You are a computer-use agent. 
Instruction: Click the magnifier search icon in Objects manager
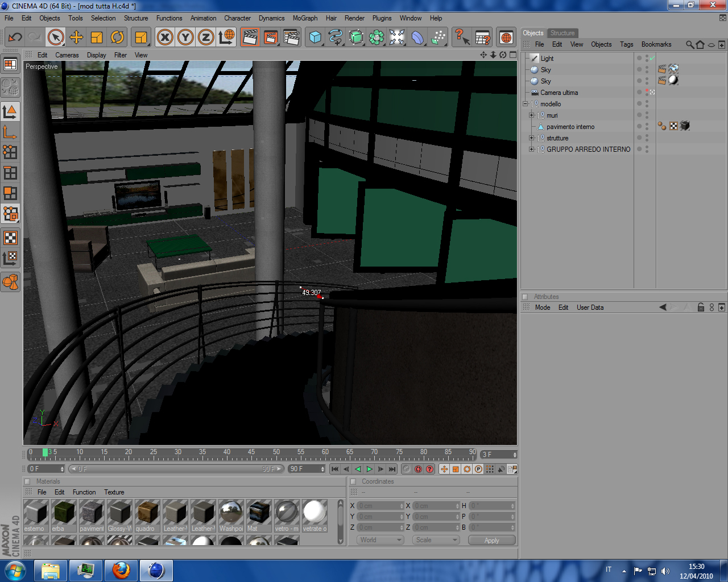(690, 44)
